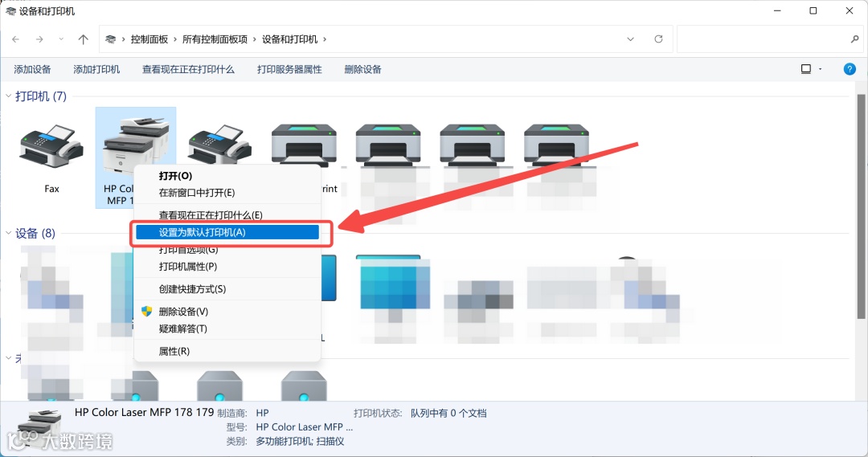Viewport: 868px width, 457px height.
Task: Click 删除设备 in the toolbar
Action: 362,69
